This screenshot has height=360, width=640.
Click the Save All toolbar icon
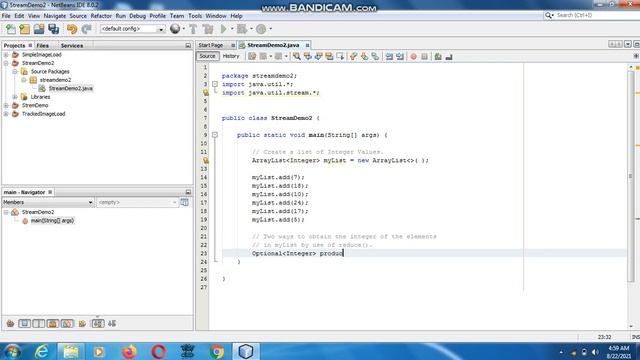click(x=53, y=29)
